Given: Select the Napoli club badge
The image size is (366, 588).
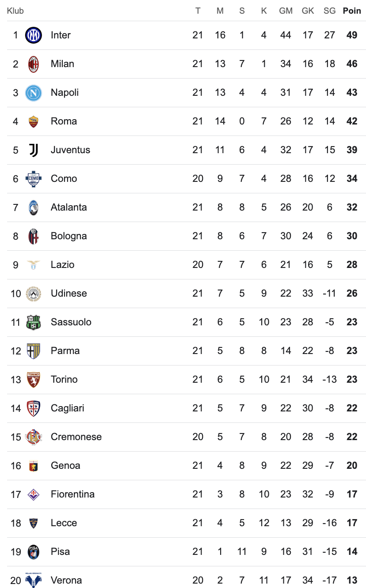Looking at the screenshot, I should 34,93.
